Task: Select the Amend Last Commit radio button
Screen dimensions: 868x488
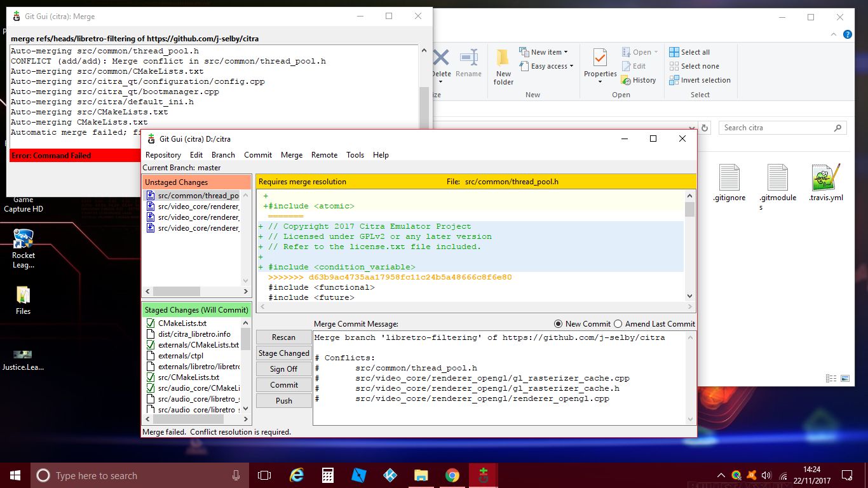Action: 618,323
